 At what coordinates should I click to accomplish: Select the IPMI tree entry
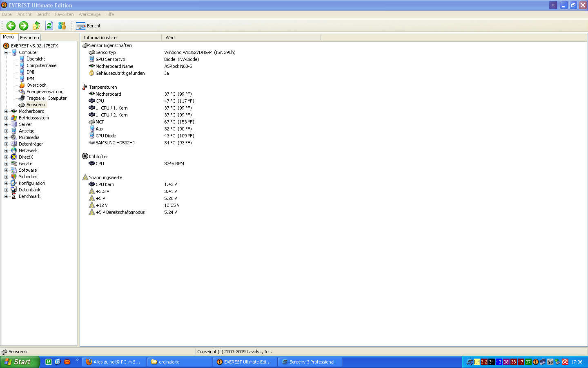pos(31,79)
